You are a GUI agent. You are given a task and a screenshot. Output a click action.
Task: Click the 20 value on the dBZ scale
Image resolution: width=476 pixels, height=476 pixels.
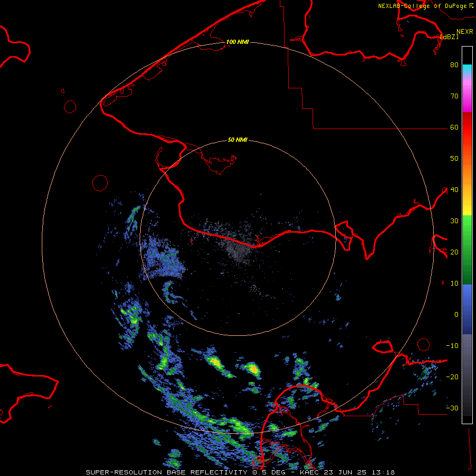454,252
